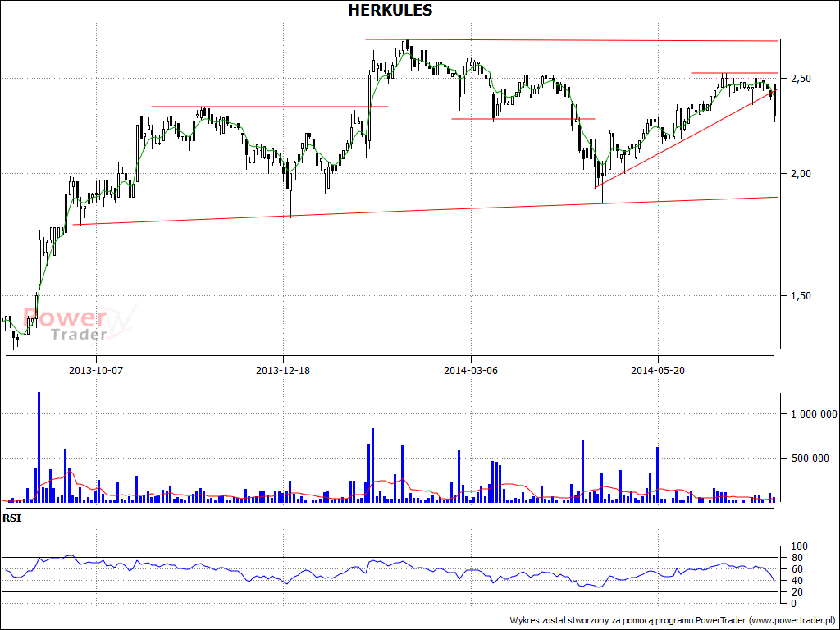Click the 1 000 000 volume label

coord(813,414)
